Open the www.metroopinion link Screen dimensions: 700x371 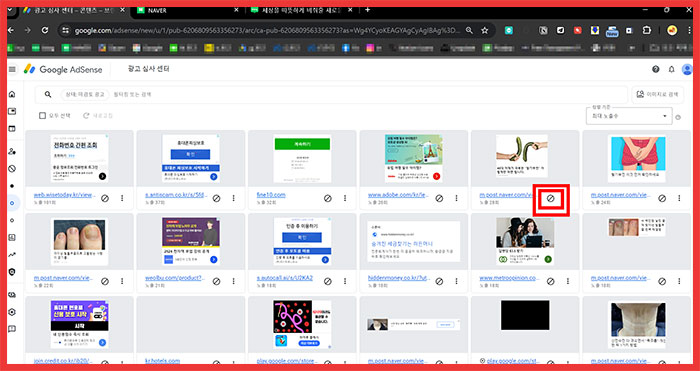[x=510, y=278]
